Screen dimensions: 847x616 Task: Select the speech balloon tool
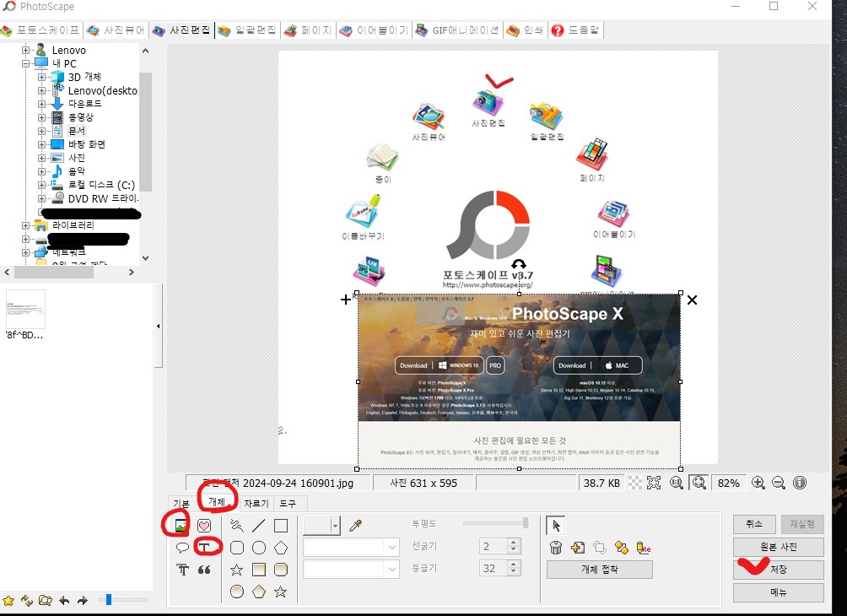pos(182,548)
